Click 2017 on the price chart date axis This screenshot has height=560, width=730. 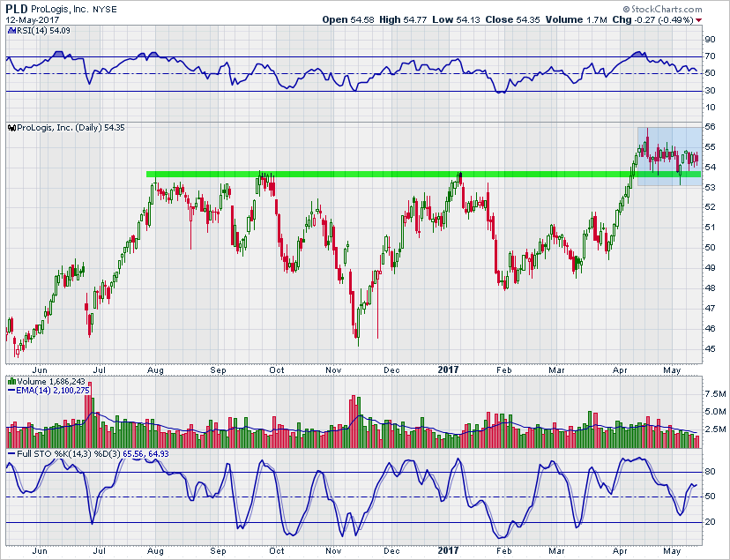click(448, 370)
